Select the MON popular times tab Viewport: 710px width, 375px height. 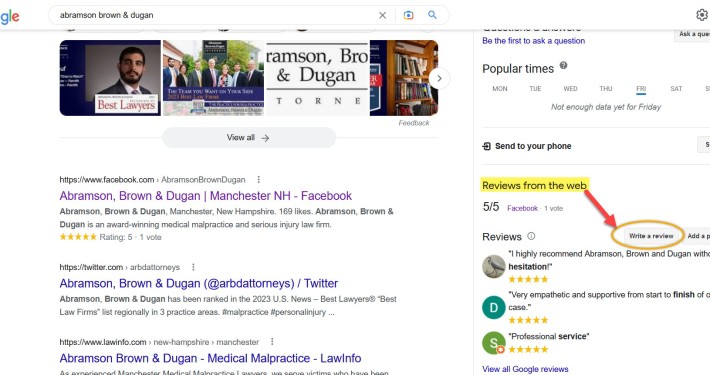point(500,89)
